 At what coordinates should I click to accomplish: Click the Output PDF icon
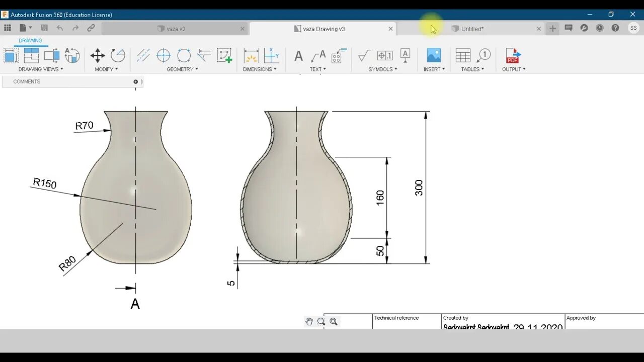[513, 55]
